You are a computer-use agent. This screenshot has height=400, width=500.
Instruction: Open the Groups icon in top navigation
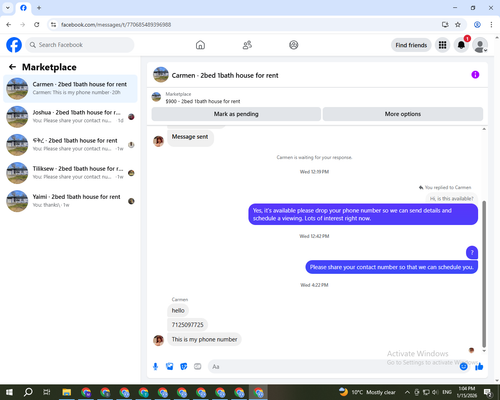point(294,45)
